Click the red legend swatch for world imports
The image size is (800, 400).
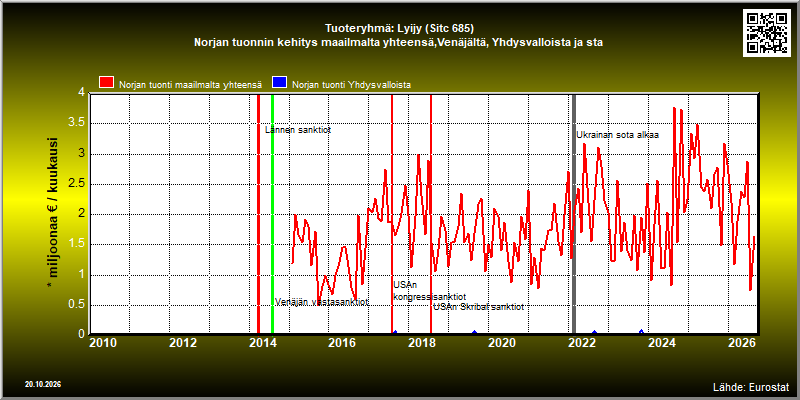click(x=107, y=83)
